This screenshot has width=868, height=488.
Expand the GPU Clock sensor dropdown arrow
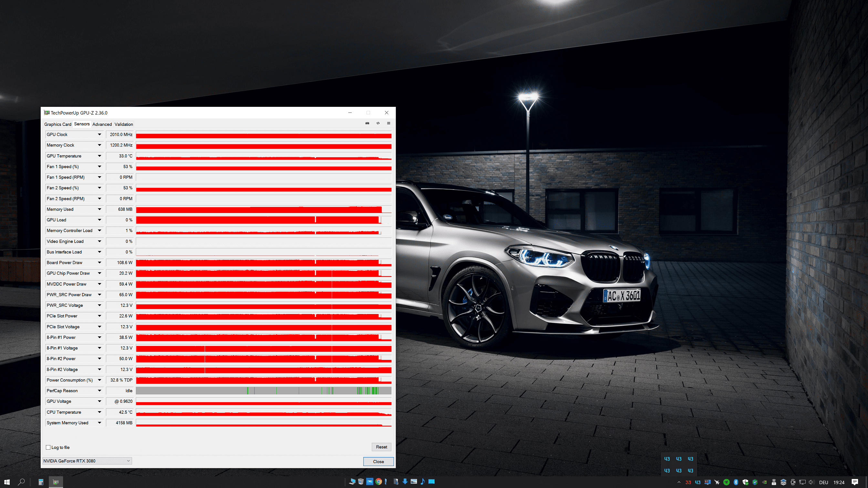point(99,134)
